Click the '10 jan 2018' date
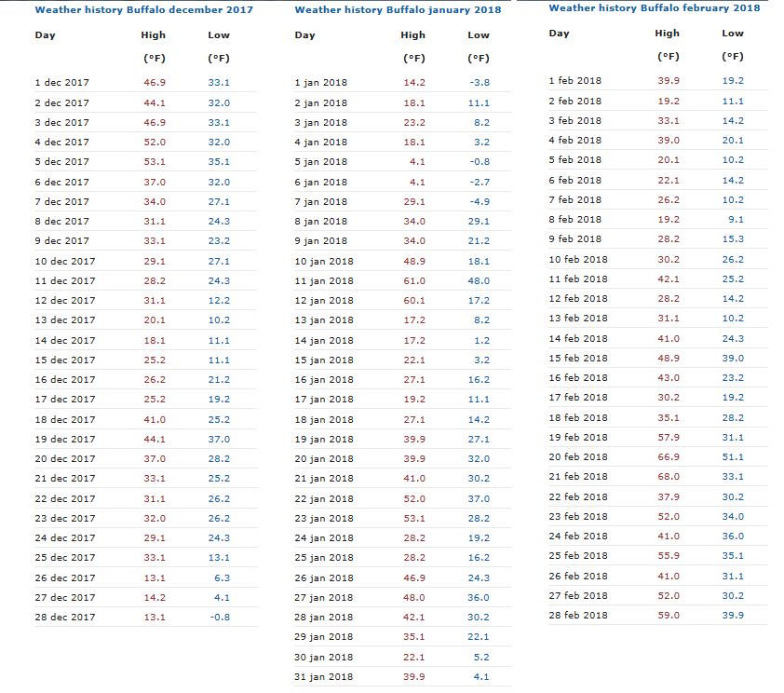Screen dimensions: 784x693 (324, 262)
